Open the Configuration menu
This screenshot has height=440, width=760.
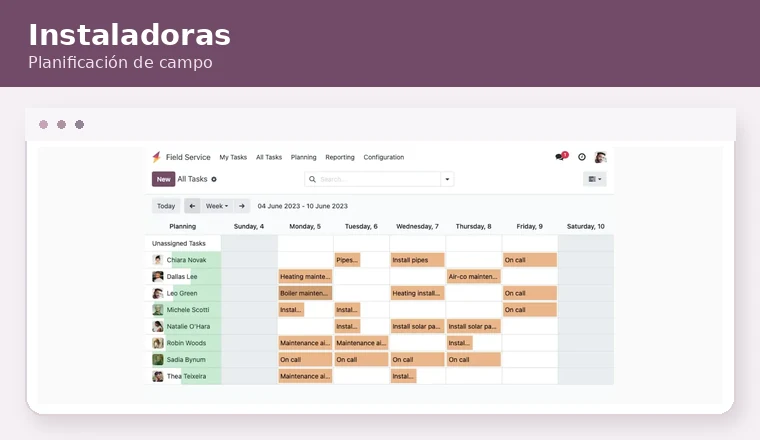(x=384, y=157)
